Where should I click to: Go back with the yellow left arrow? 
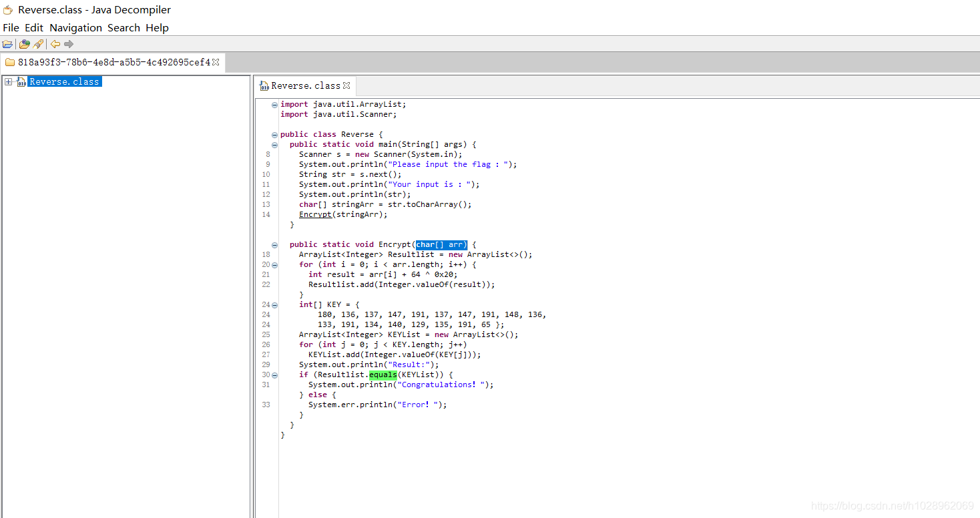coord(55,44)
